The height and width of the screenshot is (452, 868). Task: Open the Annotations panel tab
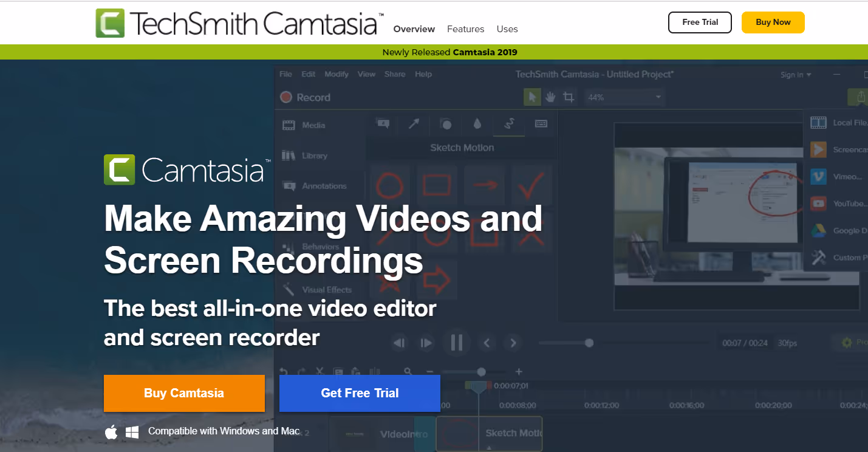click(x=315, y=186)
